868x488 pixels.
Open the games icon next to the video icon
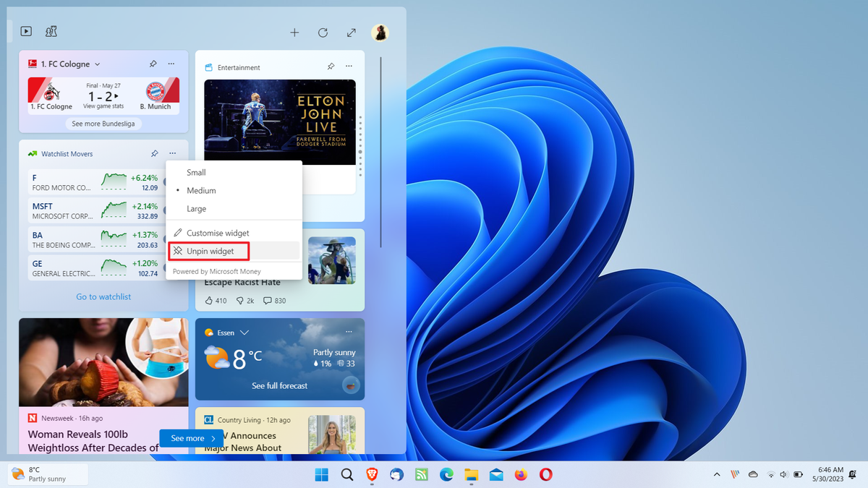click(x=51, y=31)
